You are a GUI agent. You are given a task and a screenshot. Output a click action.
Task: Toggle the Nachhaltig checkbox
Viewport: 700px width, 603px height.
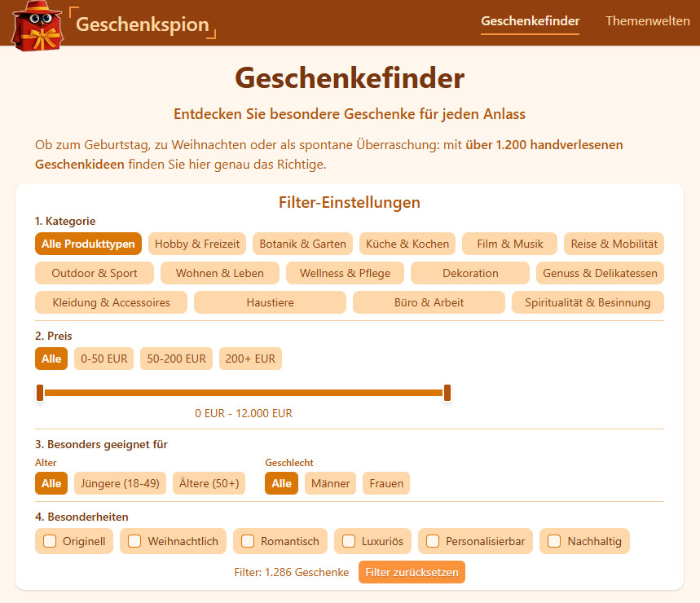tap(554, 541)
